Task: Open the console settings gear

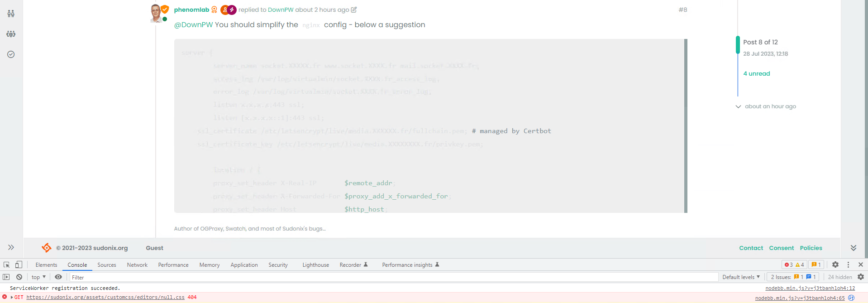Action: pos(861,277)
